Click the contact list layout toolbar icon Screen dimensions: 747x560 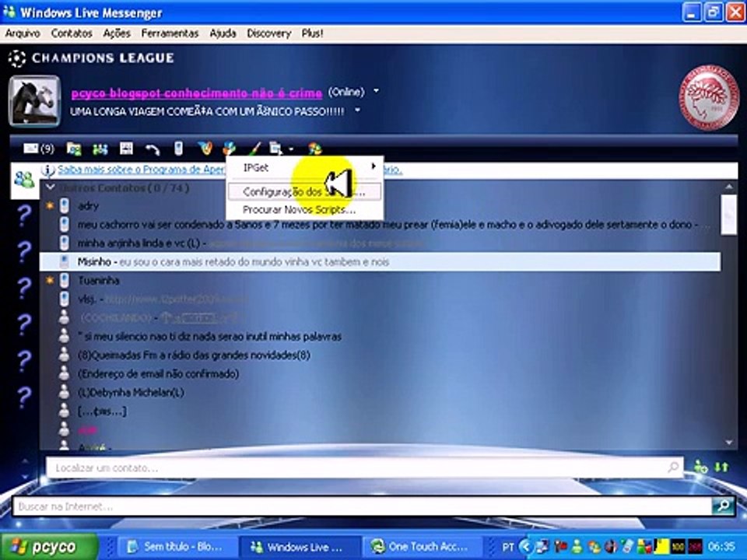tap(275, 149)
